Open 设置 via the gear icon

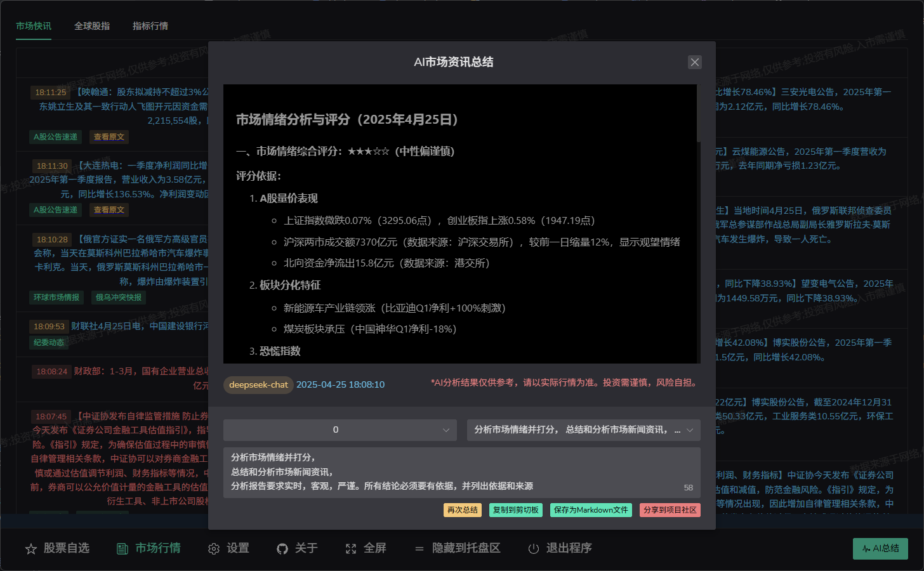click(x=214, y=548)
